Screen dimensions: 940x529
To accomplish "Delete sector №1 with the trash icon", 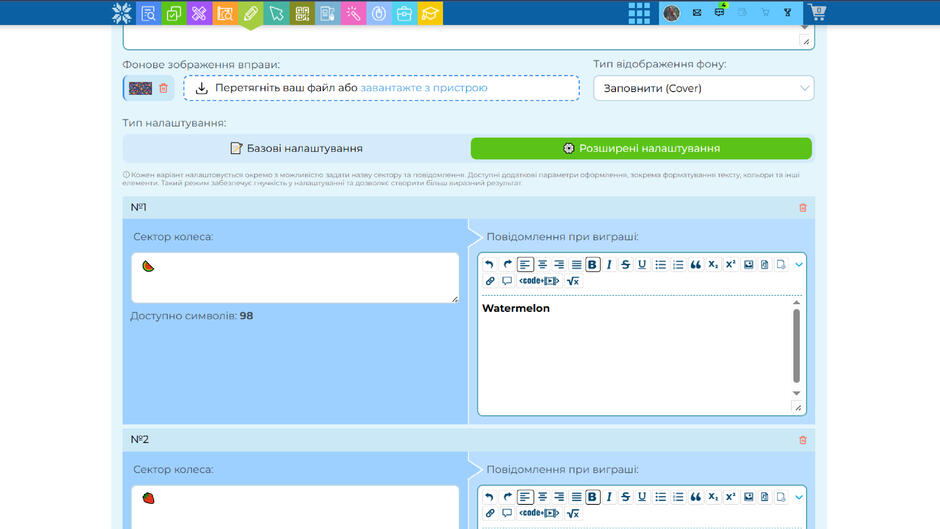I will [x=803, y=208].
